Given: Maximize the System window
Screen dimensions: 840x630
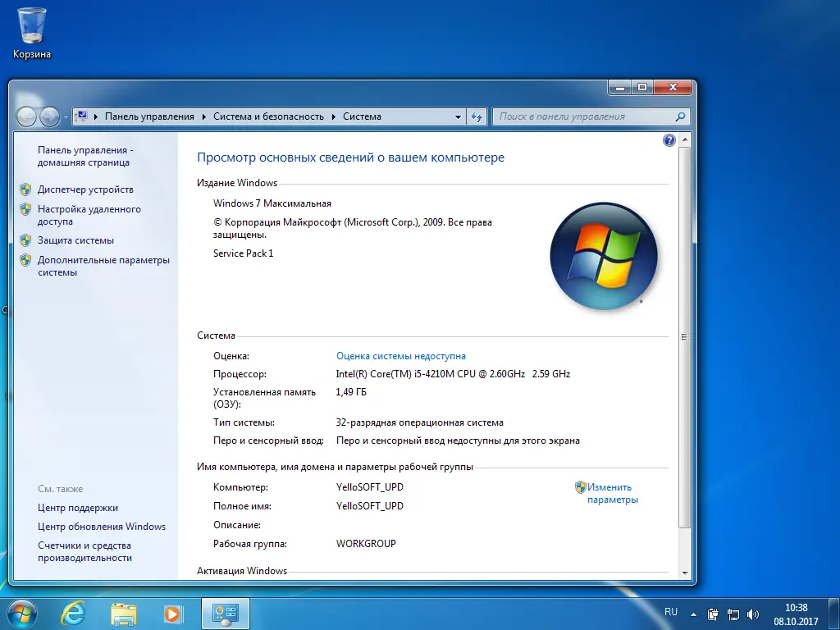Looking at the screenshot, I should coord(641,87).
